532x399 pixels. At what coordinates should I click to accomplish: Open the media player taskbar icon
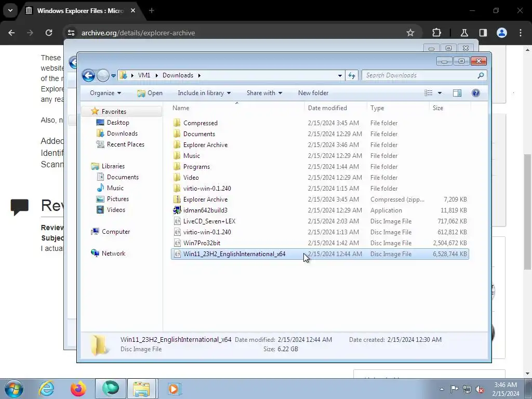[174, 389]
